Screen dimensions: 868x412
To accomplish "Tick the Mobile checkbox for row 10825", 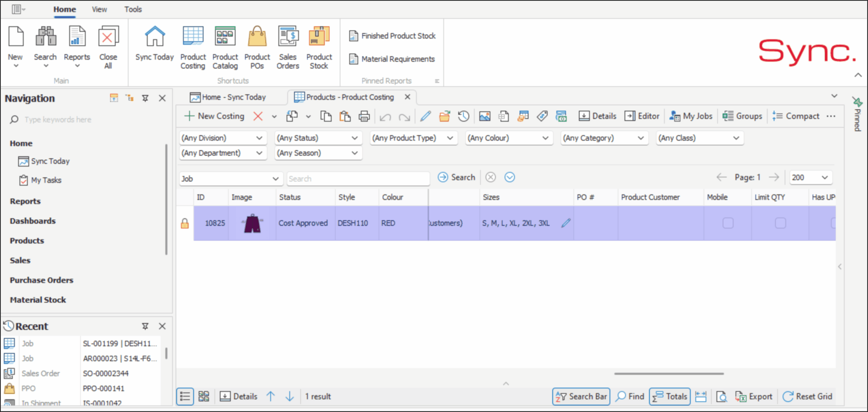I will click(728, 223).
